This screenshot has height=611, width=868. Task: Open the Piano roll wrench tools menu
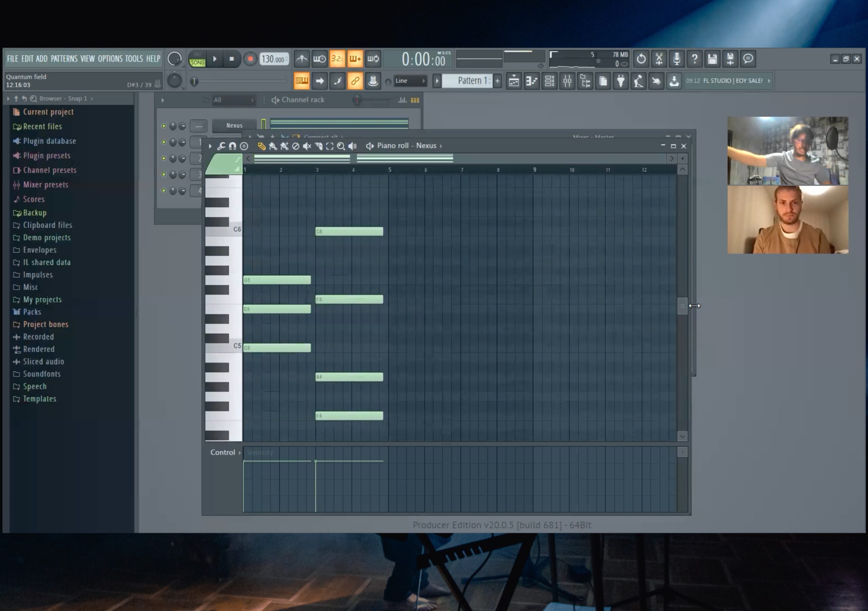click(221, 146)
